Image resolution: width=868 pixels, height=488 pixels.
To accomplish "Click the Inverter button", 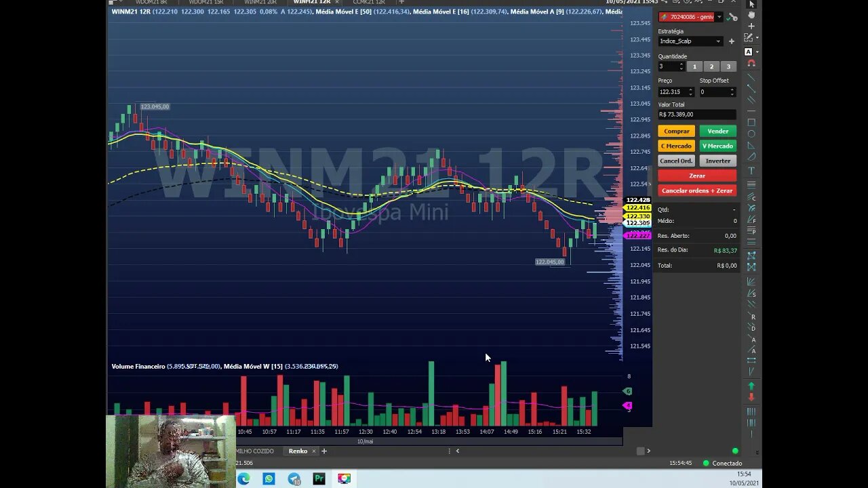I will coord(717,161).
